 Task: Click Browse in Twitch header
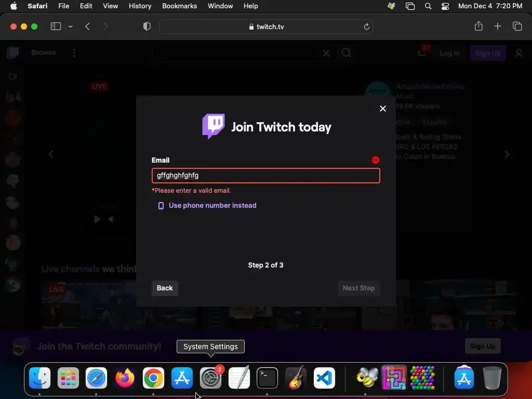tap(44, 52)
